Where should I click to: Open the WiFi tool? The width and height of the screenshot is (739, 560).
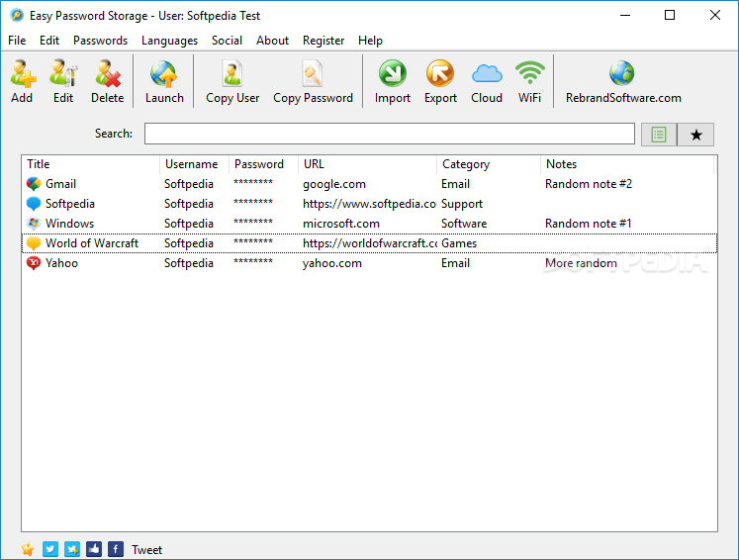coord(530,81)
